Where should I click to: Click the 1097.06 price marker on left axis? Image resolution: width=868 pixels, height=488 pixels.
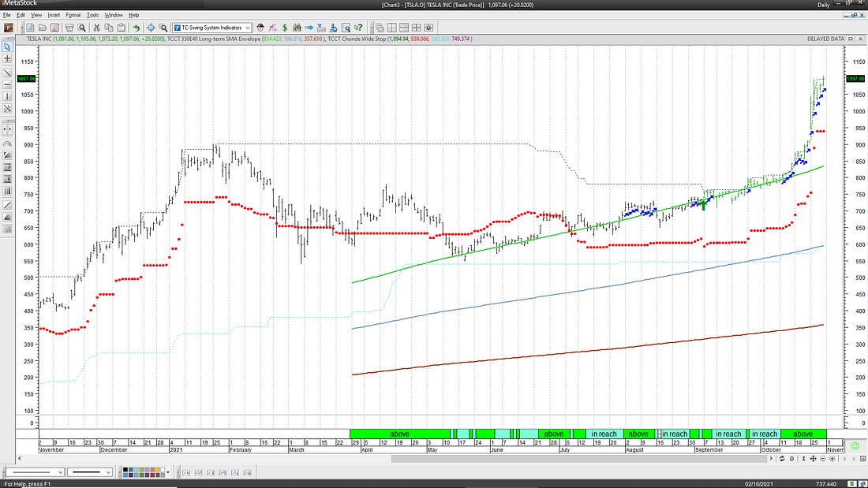pos(27,79)
